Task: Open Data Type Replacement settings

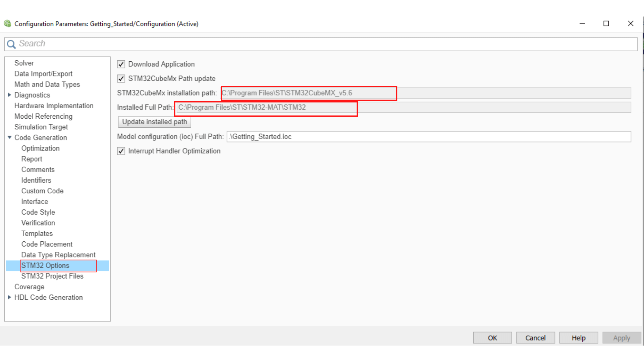Action: 58,255
